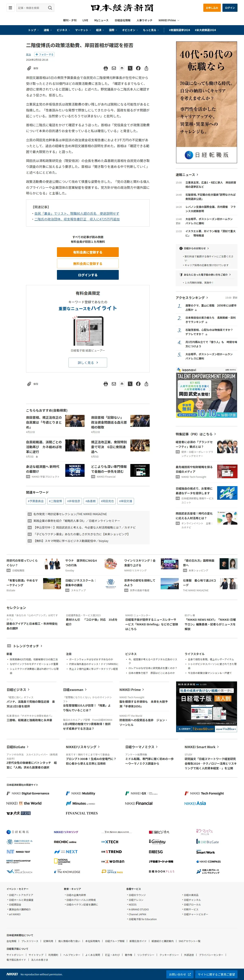Open the #米大統領選2024 topic link
244x980 pixels.
pyautogui.click(x=205, y=30)
